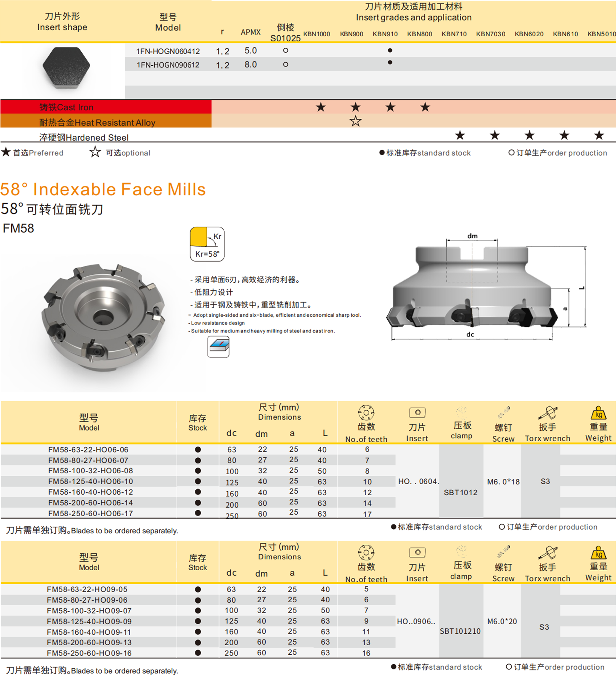Click the hexagonal insert shape image
Screen dimensions: 616x680
pyautogui.click(x=66, y=67)
